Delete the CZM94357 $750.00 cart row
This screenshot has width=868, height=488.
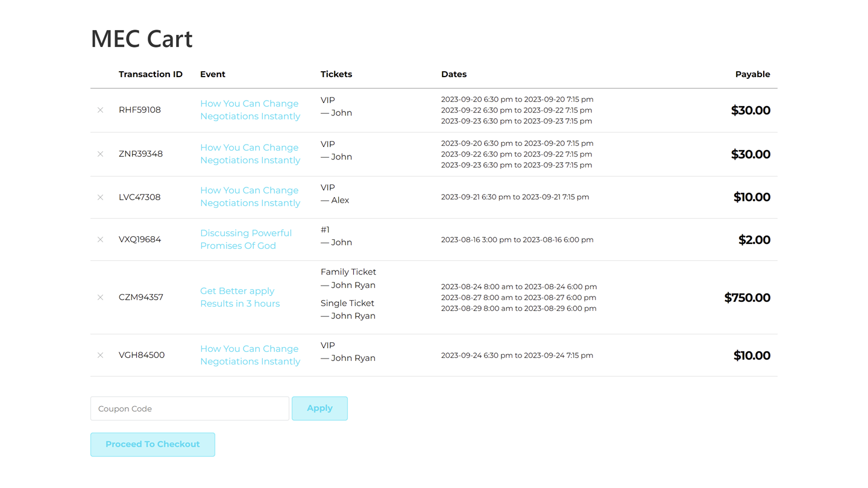[101, 298]
